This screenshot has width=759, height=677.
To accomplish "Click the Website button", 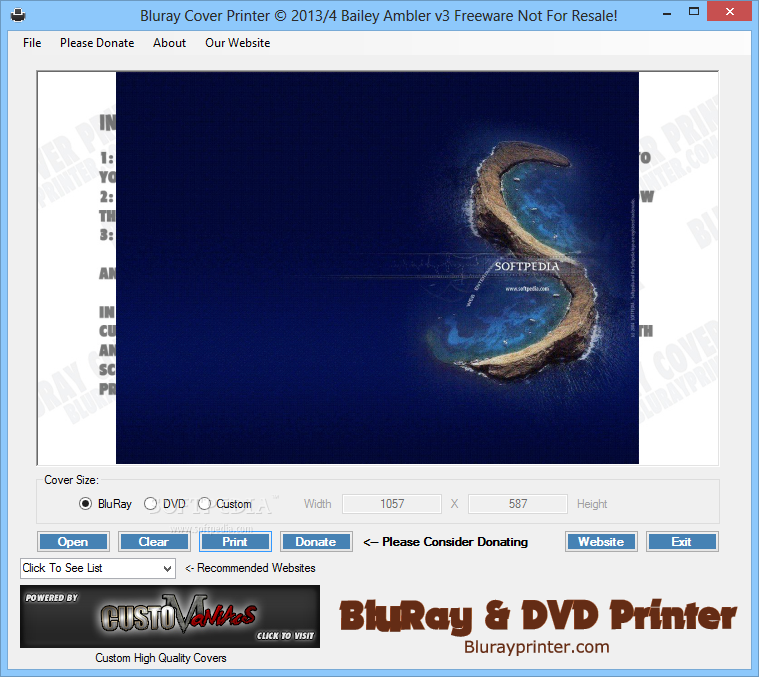I will click(x=601, y=542).
